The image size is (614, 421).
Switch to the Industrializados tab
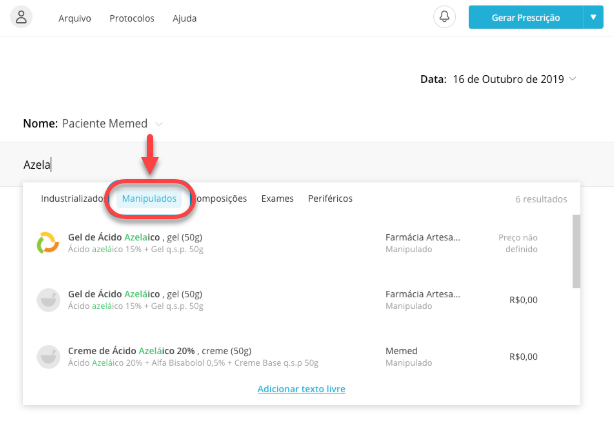72,199
